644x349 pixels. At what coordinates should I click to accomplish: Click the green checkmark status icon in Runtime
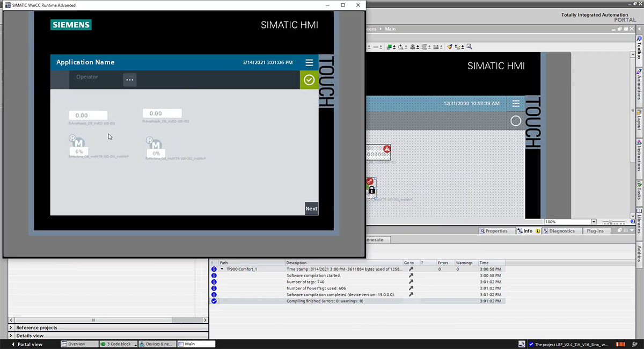[x=309, y=80]
